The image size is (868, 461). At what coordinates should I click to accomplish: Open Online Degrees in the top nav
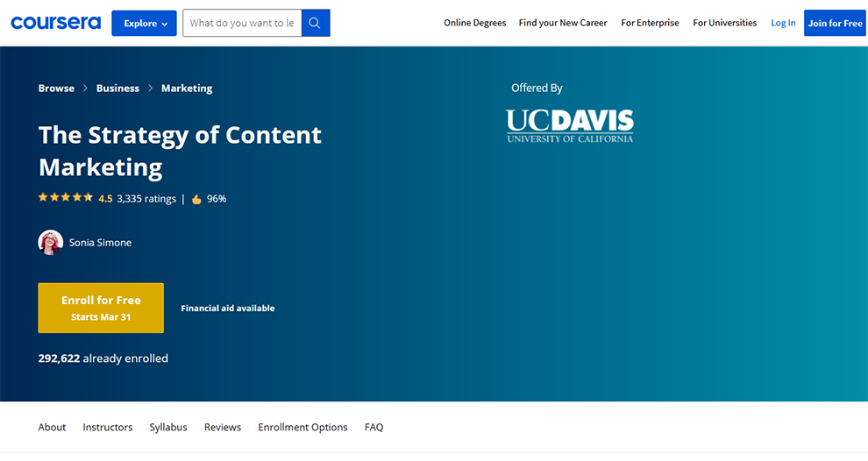(x=475, y=23)
